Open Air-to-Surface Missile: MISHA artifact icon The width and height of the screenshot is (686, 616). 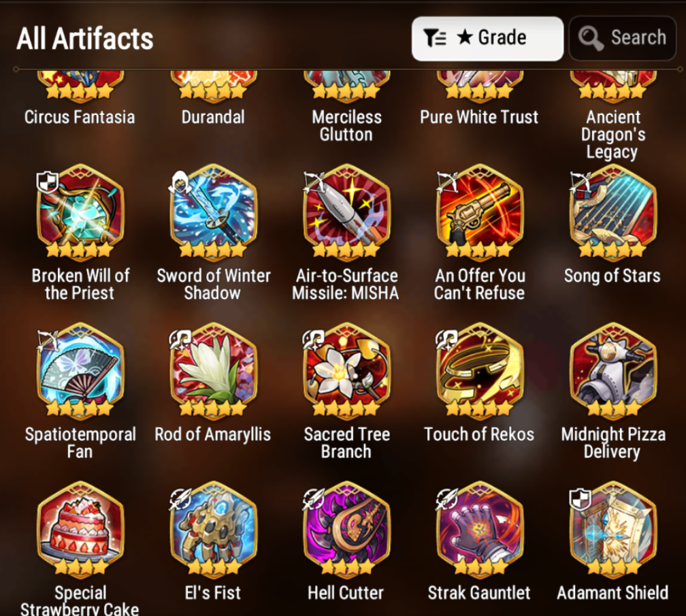(347, 211)
